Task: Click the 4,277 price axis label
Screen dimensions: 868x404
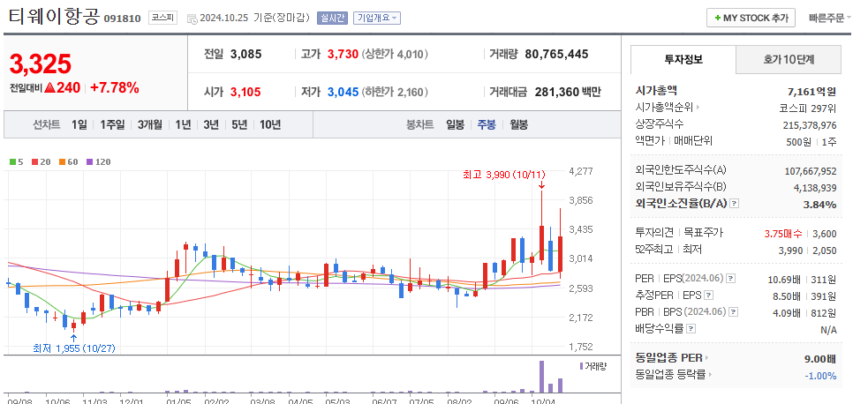Action: click(581, 171)
